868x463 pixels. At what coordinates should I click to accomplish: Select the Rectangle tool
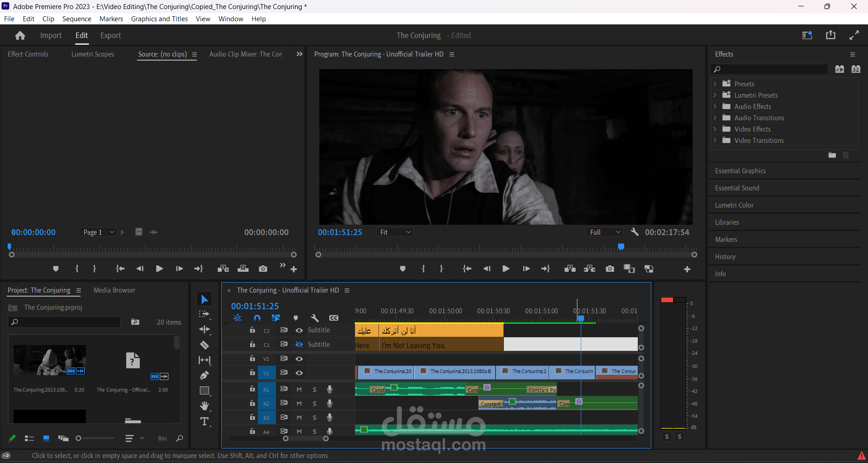tap(204, 391)
